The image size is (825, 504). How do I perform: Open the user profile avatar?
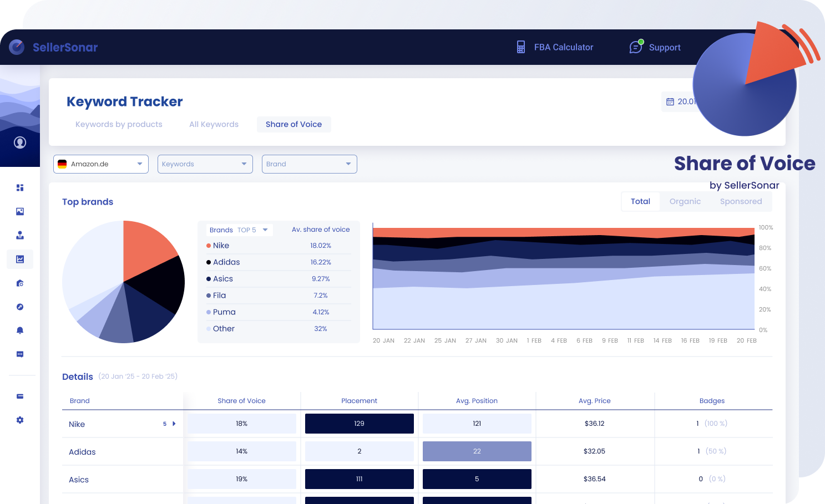[x=20, y=142]
